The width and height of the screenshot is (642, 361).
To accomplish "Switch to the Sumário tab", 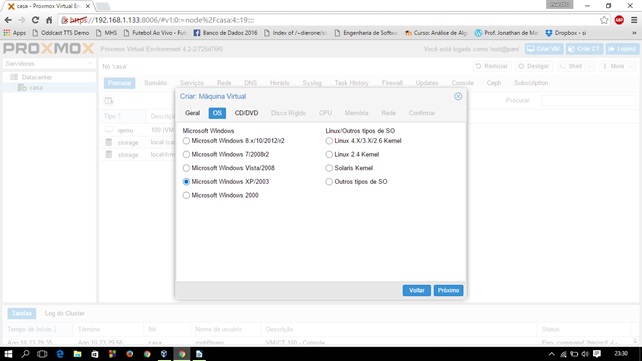I will pyautogui.click(x=156, y=83).
